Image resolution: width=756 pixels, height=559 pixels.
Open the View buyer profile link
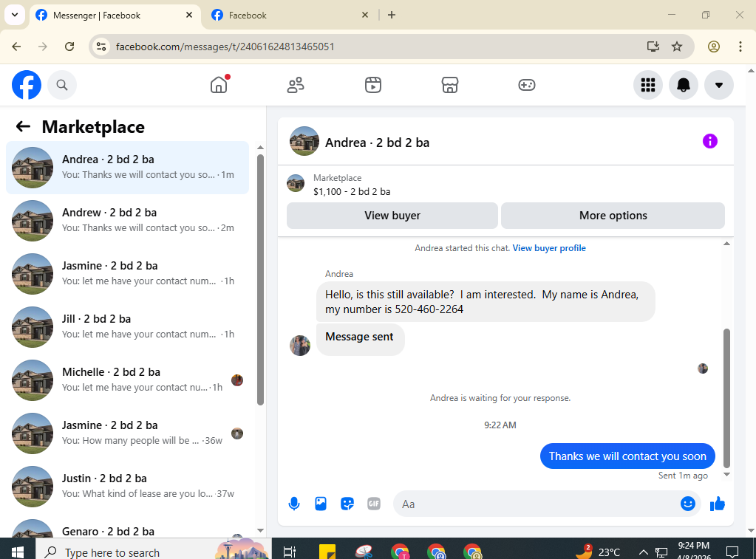(x=549, y=248)
